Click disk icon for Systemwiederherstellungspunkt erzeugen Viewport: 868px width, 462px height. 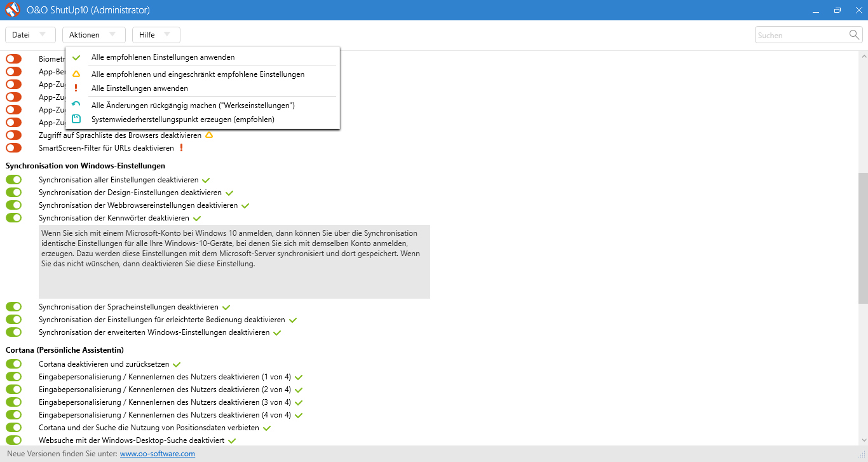tap(76, 119)
